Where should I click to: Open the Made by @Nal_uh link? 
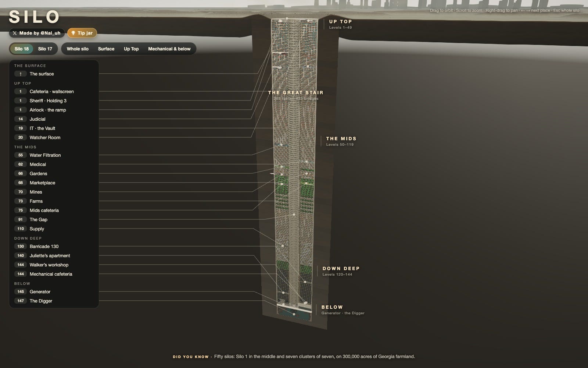tap(37, 33)
